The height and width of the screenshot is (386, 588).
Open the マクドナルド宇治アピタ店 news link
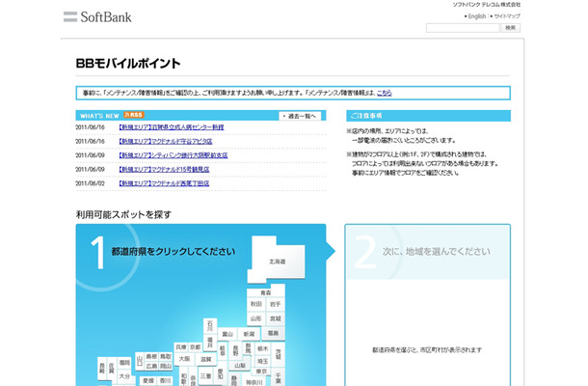[x=164, y=141]
